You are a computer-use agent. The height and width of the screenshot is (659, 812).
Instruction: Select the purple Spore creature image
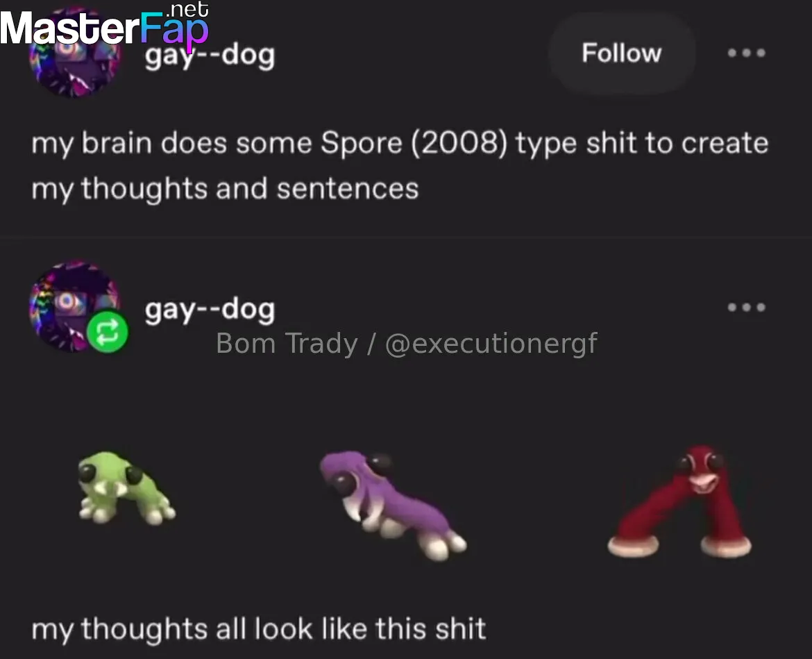[393, 505]
